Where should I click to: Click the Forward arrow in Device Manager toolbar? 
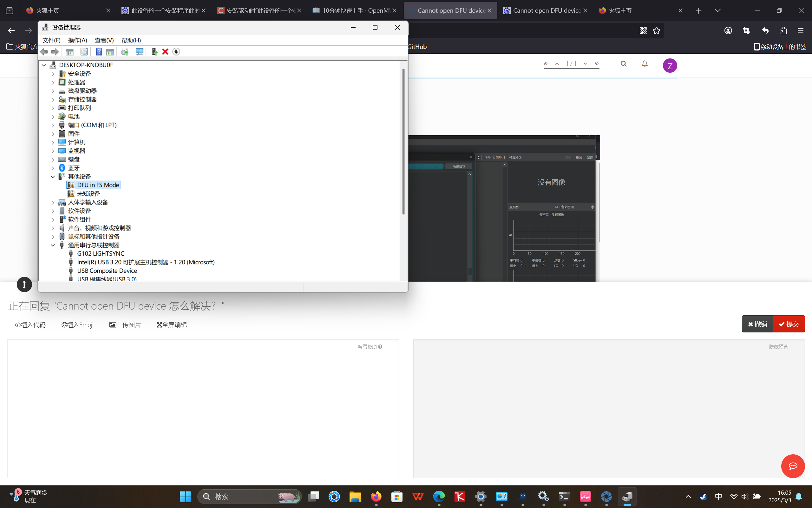[55, 52]
